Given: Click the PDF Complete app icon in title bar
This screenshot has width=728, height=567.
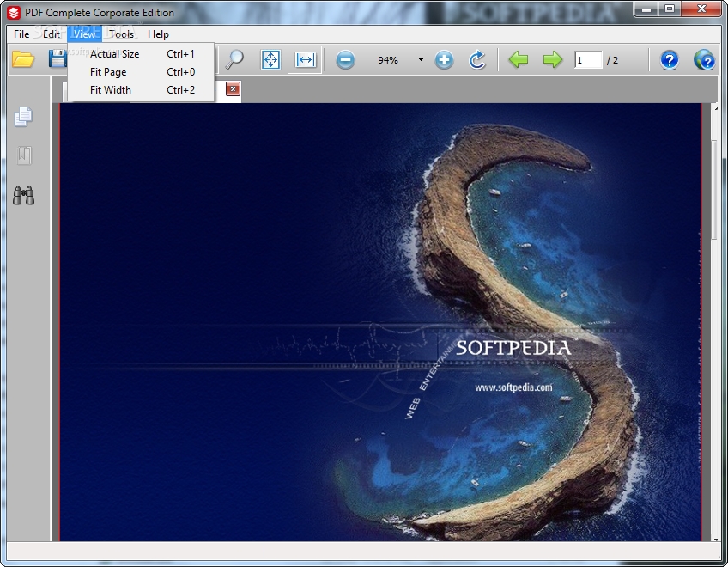Looking at the screenshot, I should [14, 13].
